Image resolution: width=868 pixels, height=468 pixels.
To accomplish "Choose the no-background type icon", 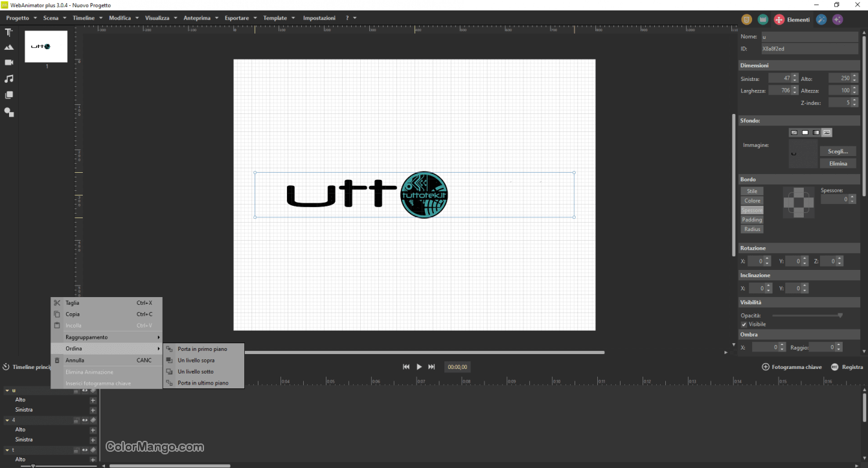I will click(x=794, y=133).
